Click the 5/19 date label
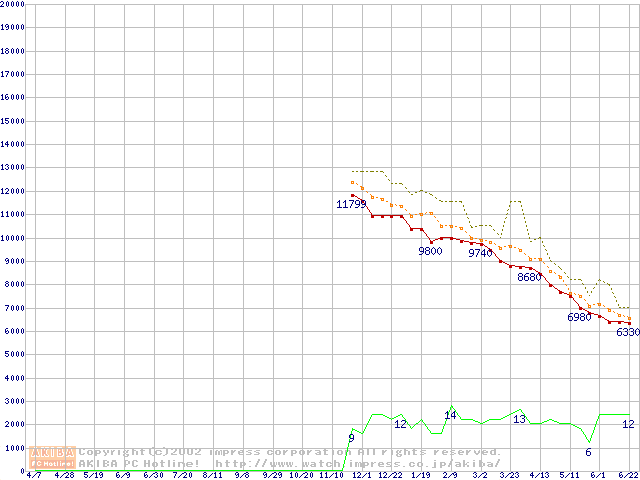This screenshot has width=640, height=480. pos(93,476)
